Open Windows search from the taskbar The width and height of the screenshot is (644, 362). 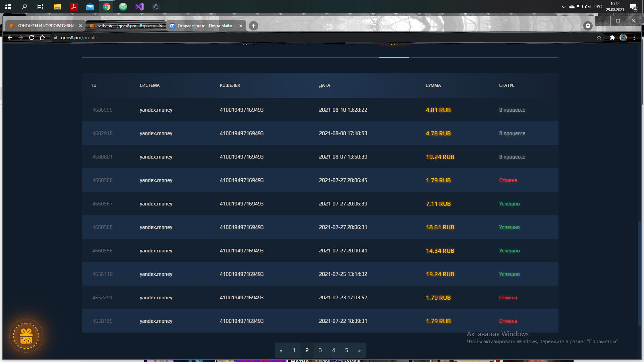[24, 7]
